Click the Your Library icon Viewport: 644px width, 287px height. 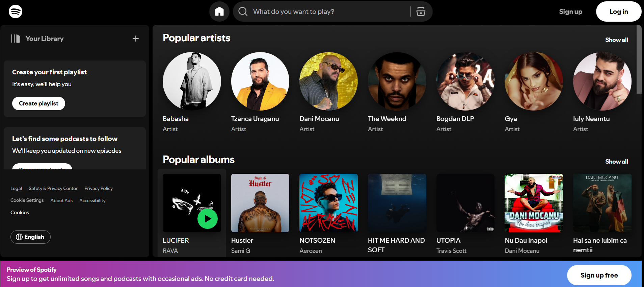[x=16, y=39]
